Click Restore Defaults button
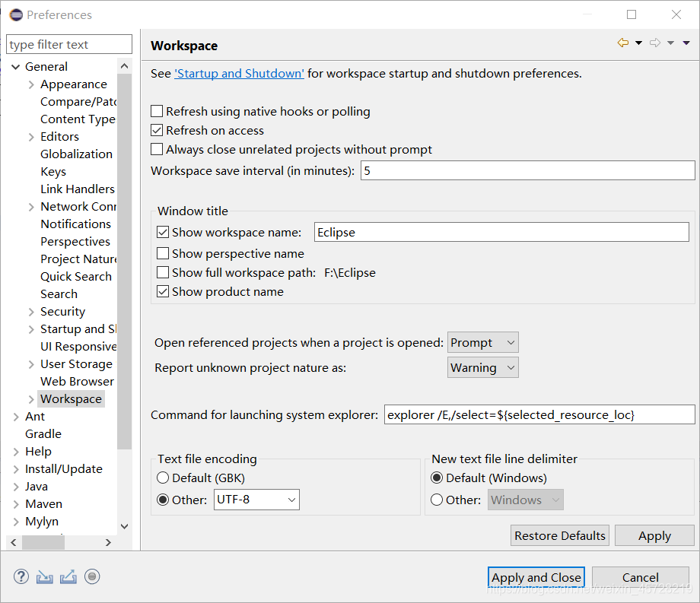The width and height of the screenshot is (700, 603). [x=560, y=535]
